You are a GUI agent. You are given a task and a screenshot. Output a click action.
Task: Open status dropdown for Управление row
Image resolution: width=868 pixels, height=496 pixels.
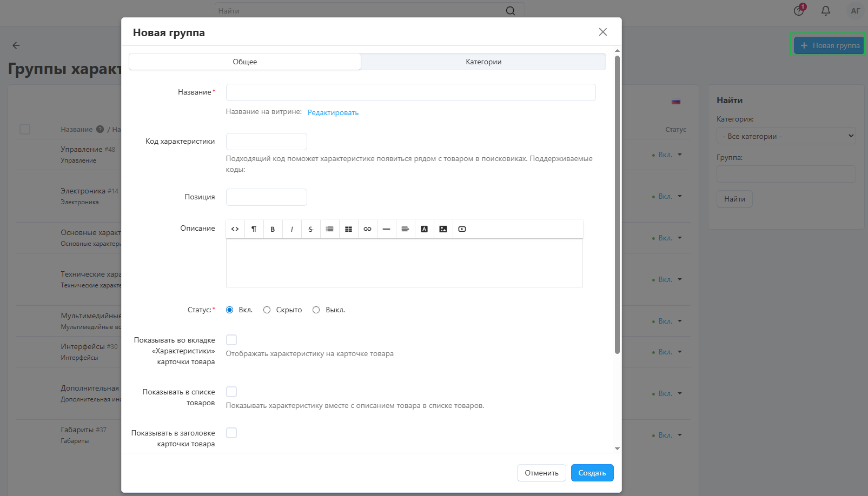click(668, 155)
